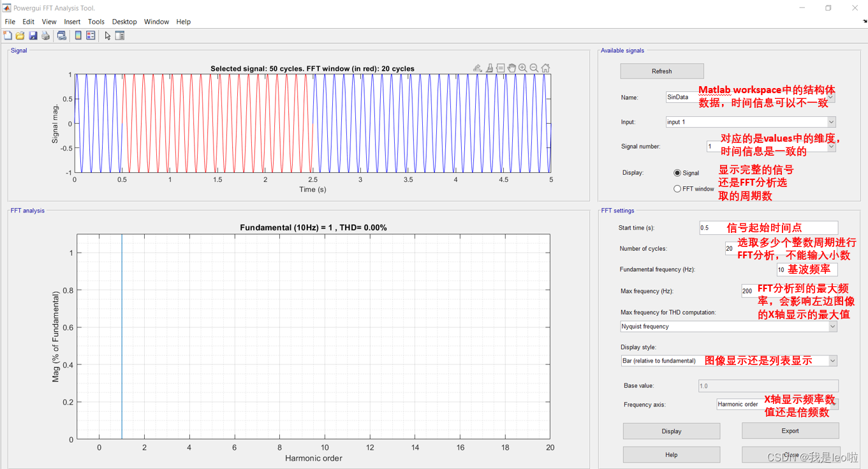868x469 pixels.
Task: Click the 'Signal mag.' y-axis label
Action: [55, 124]
